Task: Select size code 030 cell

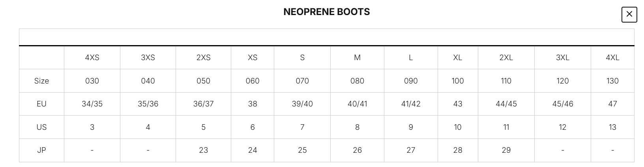Action: coord(92,81)
